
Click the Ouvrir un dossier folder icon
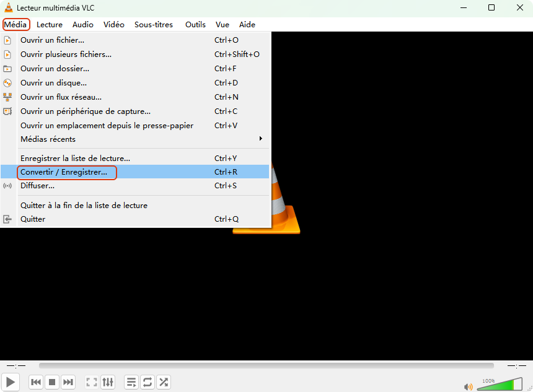pos(7,69)
